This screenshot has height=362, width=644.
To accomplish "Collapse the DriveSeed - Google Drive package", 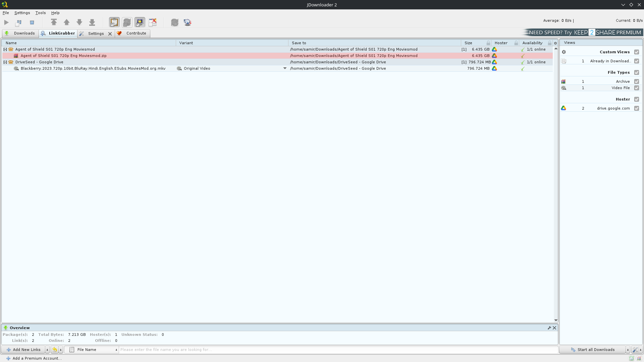I will [x=5, y=62].
